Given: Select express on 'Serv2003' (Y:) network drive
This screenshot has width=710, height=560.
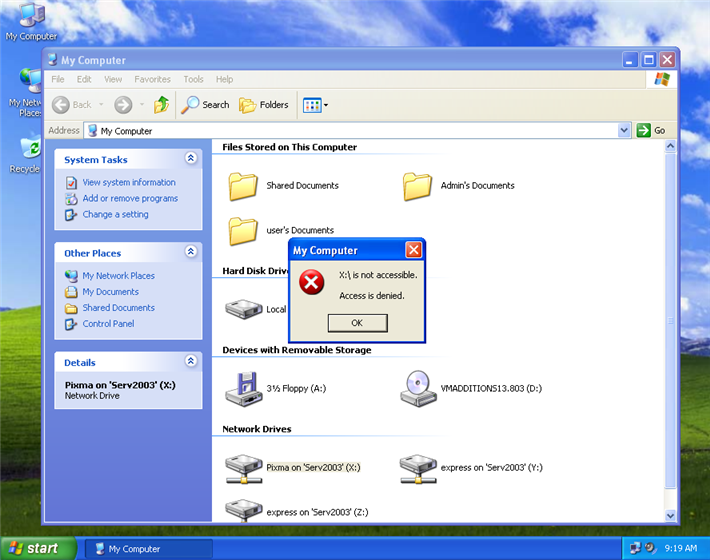Looking at the screenshot, I should tap(419, 467).
